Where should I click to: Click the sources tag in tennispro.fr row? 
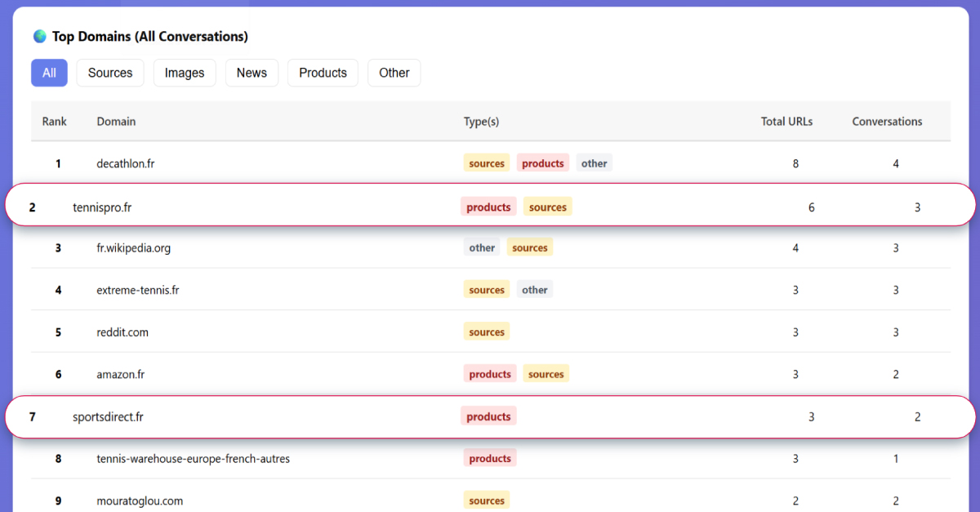pos(548,207)
